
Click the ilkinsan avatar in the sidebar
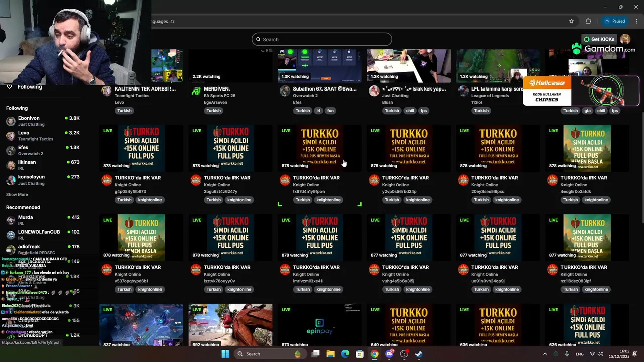[x=11, y=165]
